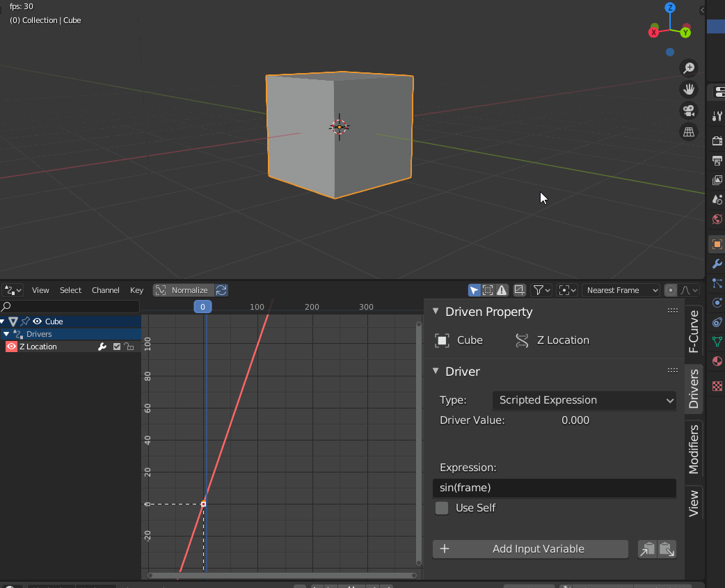Open World Properties globe icon

tap(717, 219)
